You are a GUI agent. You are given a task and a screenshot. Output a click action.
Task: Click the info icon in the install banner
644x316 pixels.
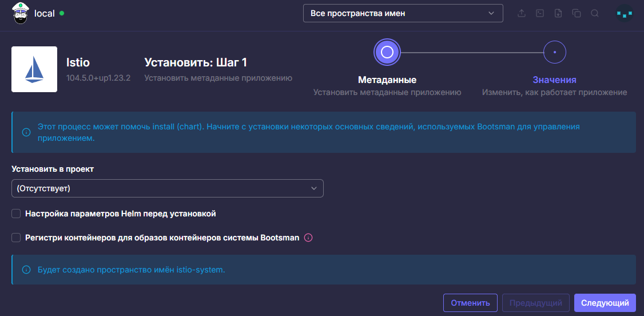pyautogui.click(x=26, y=132)
